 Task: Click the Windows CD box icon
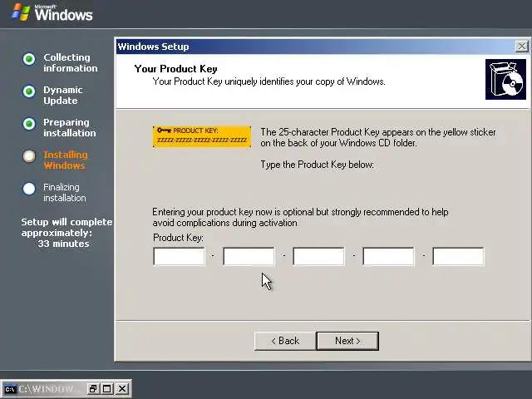[x=505, y=80]
